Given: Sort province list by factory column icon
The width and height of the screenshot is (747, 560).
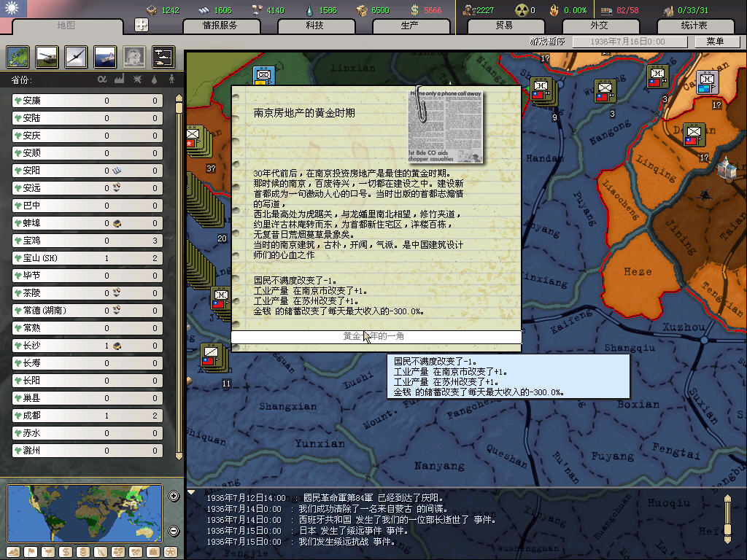Looking at the screenshot, I should (119, 79).
